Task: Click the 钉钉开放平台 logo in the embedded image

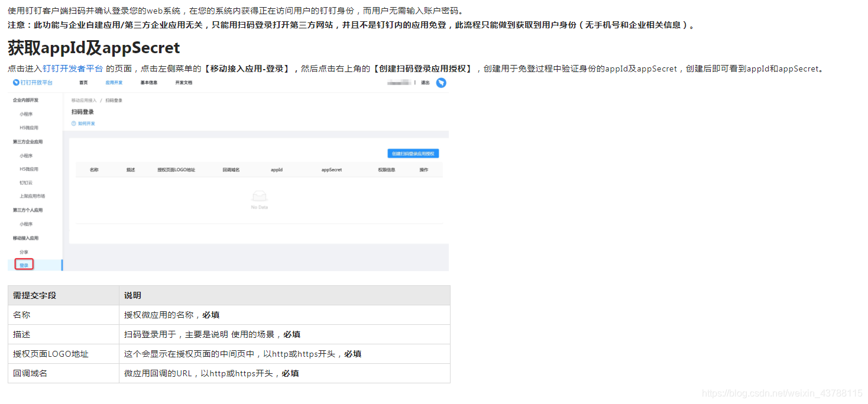Action: tap(33, 83)
